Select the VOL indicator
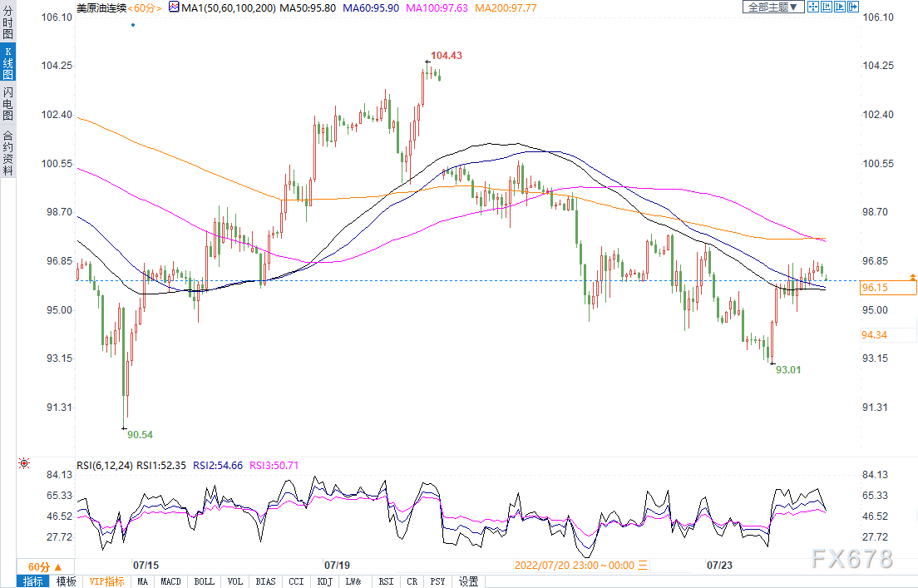The width and height of the screenshot is (918, 588). click(235, 581)
